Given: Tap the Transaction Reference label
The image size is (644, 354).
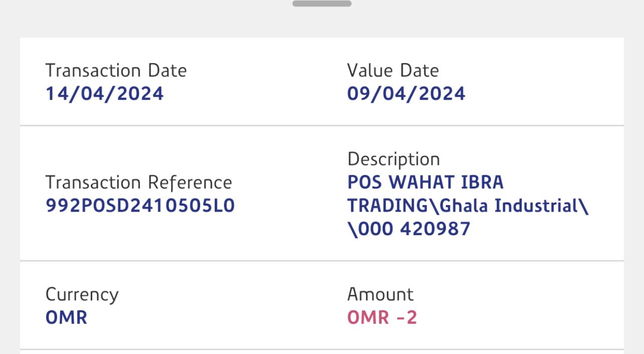Looking at the screenshot, I should pyautogui.click(x=138, y=183).
